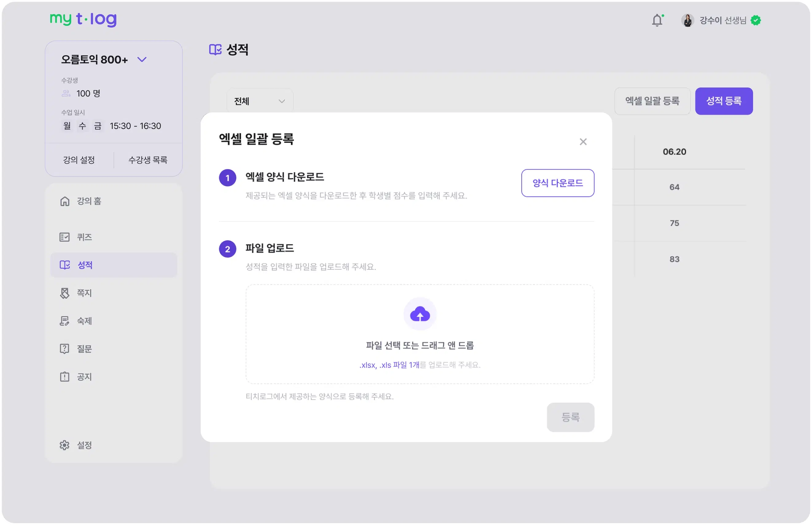Click the disabled 등록 button
The image size is (812, 525).
click(570, 417)
